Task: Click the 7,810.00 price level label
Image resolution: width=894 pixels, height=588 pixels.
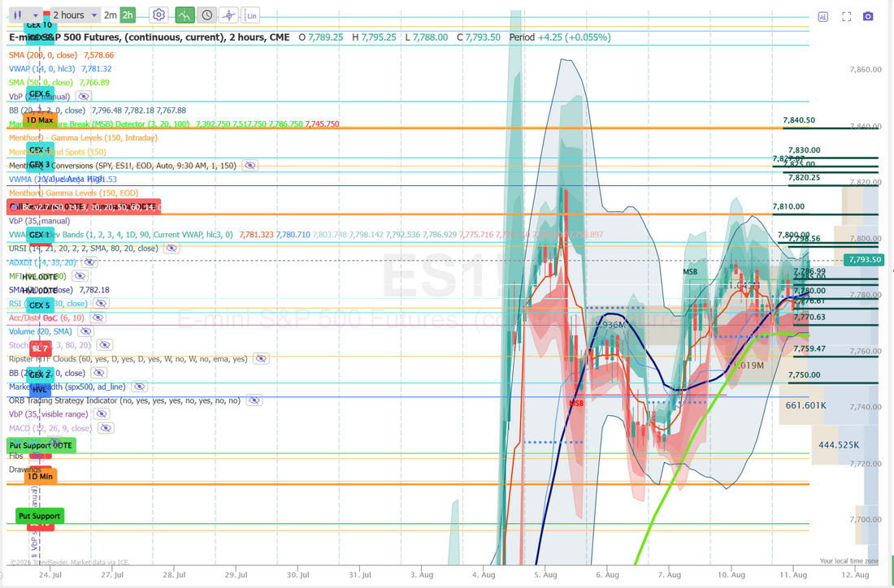Action: point(788,206)
